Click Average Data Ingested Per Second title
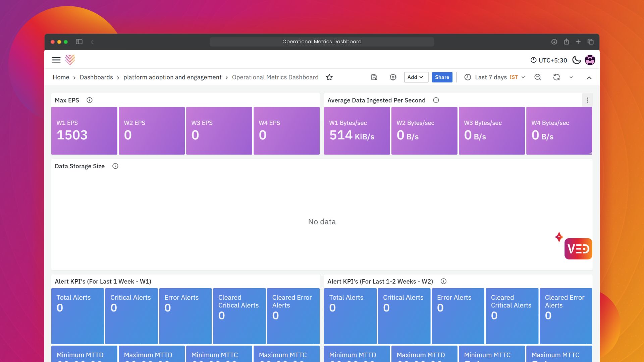Image resolution: width=644 pixels, height=362 pixels. pyautogui.click(x=376, y=100)
